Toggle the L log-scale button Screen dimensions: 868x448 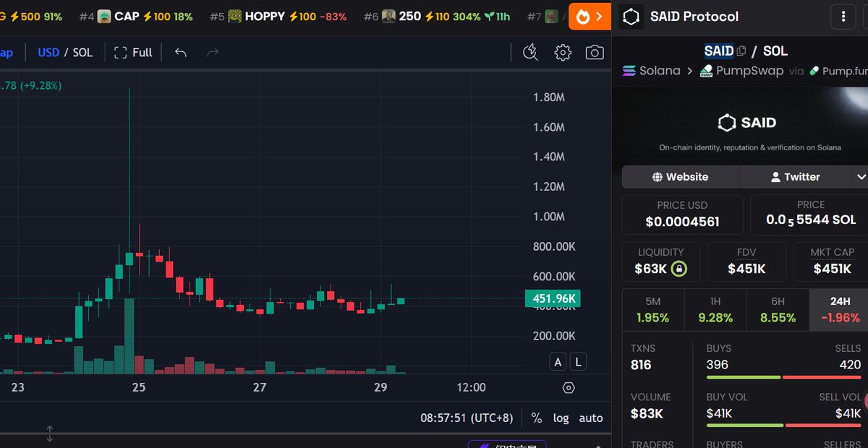[x=579, y=362]
